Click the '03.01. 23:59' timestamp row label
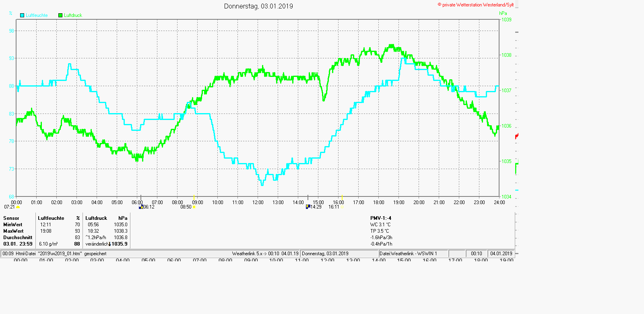Screen dimensions: 644x314 [x=18, y=244]
